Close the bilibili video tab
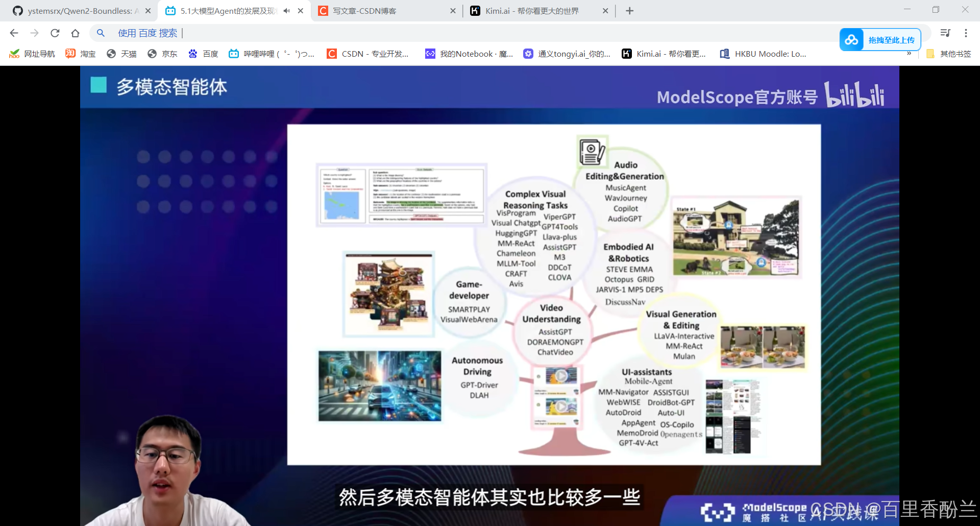 [301, 11]
